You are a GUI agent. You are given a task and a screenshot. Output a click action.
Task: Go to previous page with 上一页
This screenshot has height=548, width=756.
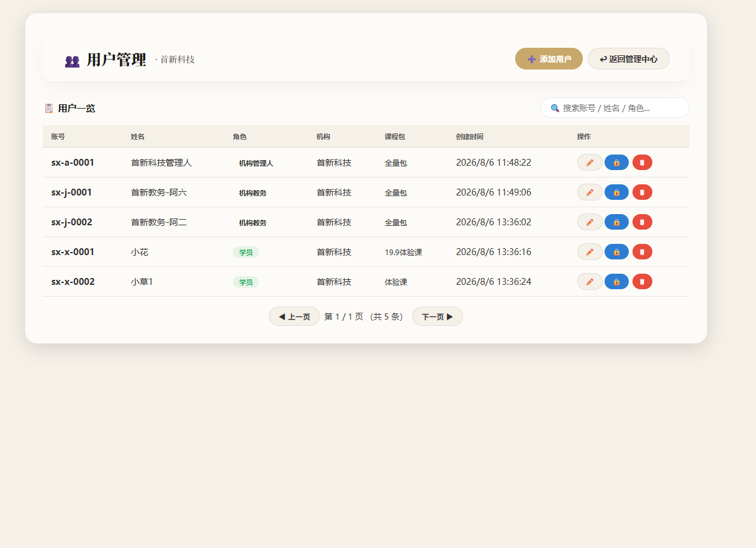294,317
